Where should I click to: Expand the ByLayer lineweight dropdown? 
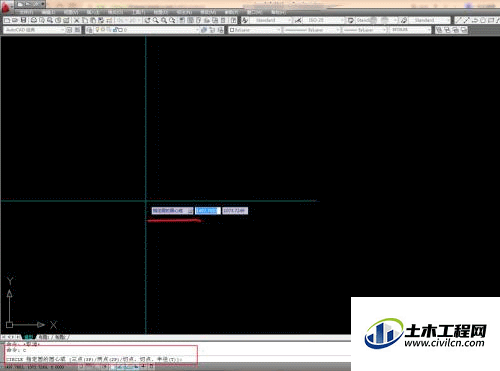[x=384, y=30]
